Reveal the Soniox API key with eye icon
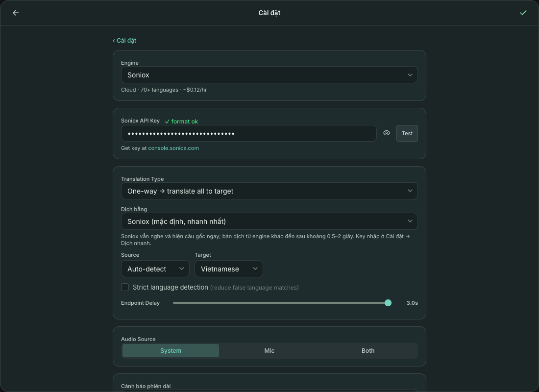539x392 pixels. (387, 133)
